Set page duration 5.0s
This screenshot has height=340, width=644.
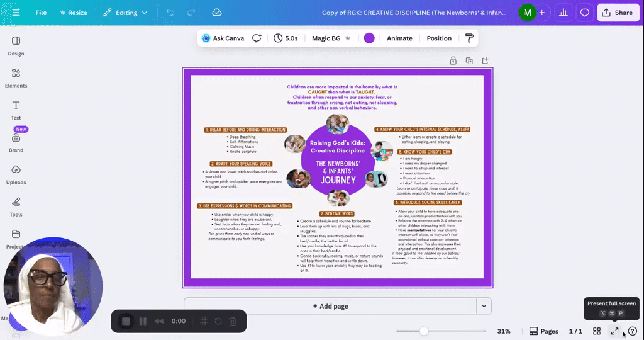[x=286, y=38]
